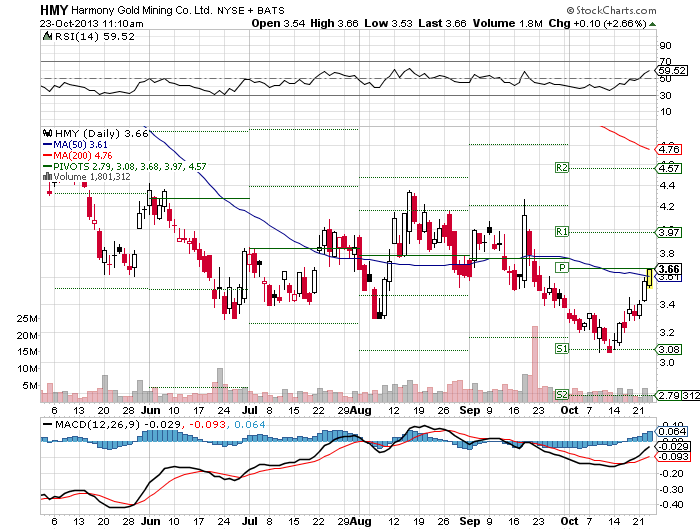This screenshot has height=530, width=700.
Task: Click the 0.064 histogram tag on the MACD right axis
Action: (x=671, y=432)
